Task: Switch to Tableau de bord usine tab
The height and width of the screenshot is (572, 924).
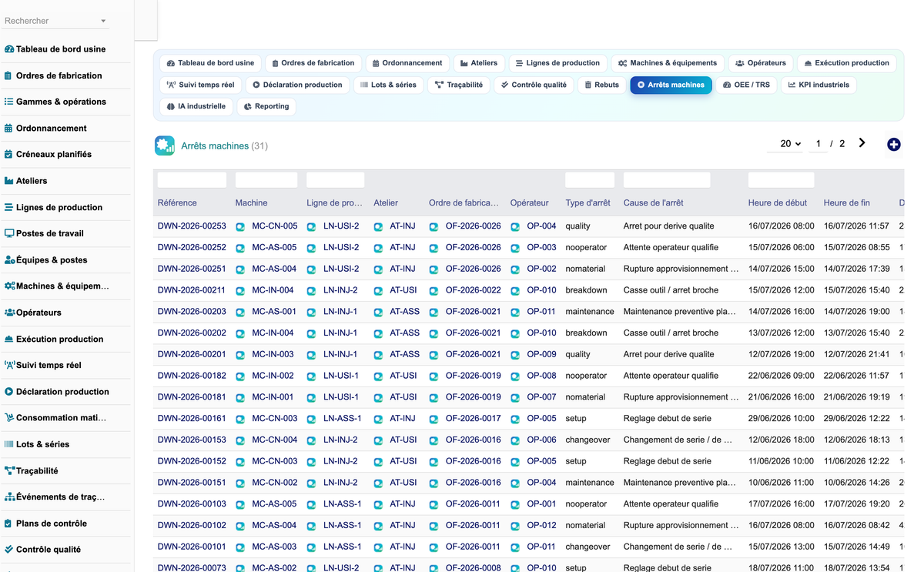Action: (x=211, y=63)
